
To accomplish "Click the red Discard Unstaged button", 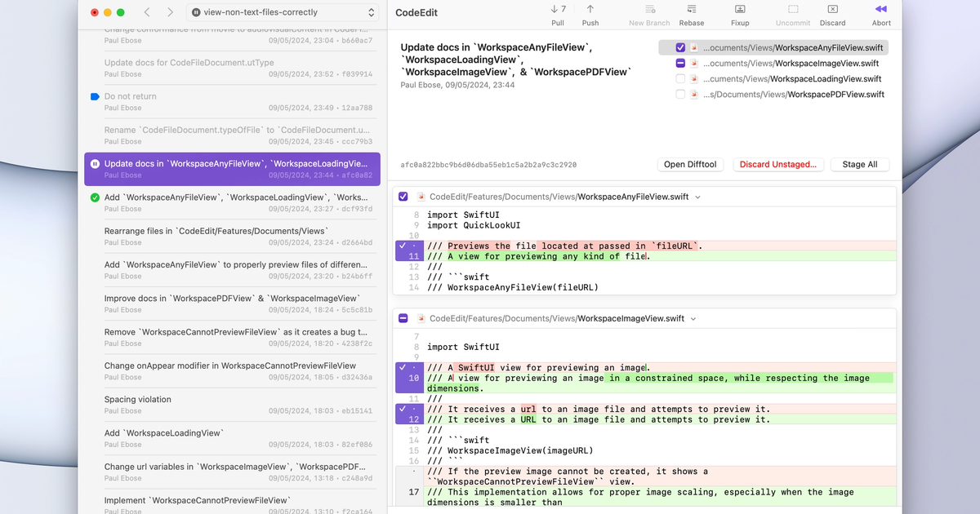I will 778,164.
